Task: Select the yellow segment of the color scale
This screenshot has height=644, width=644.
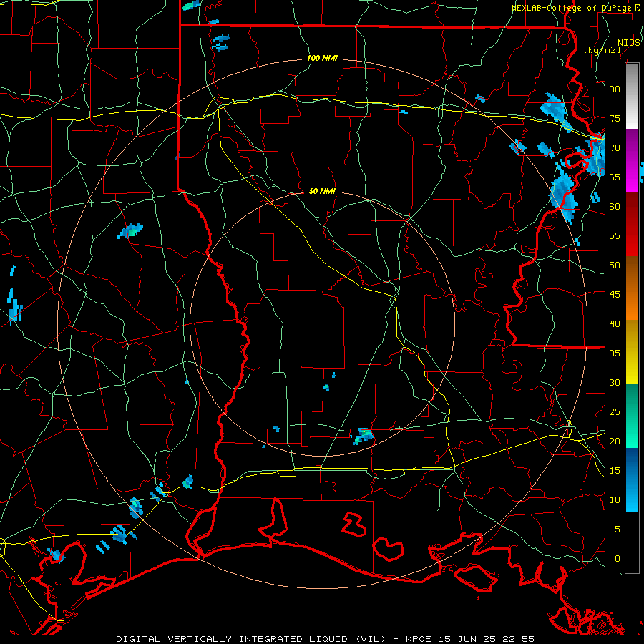Action: (632, 352)
